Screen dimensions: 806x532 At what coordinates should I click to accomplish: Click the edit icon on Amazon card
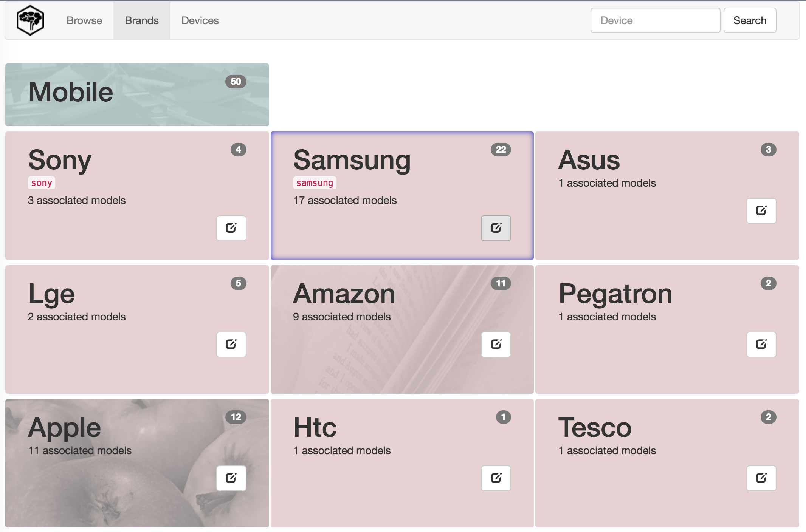click(496, 344)
